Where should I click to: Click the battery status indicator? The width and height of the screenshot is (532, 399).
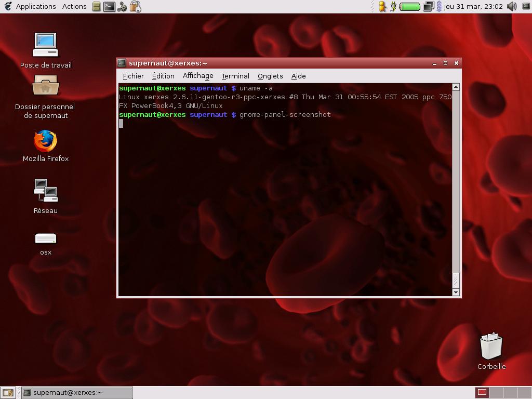410,6
